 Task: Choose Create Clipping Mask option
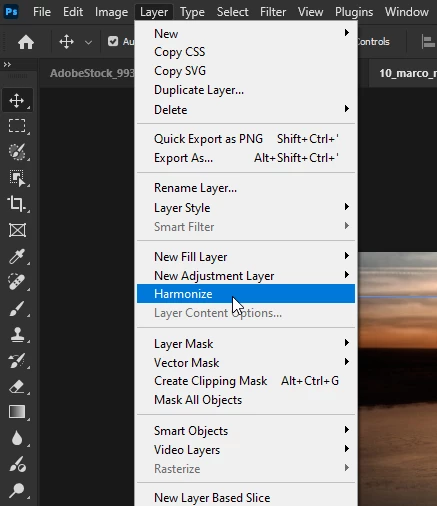click(246, 381)
